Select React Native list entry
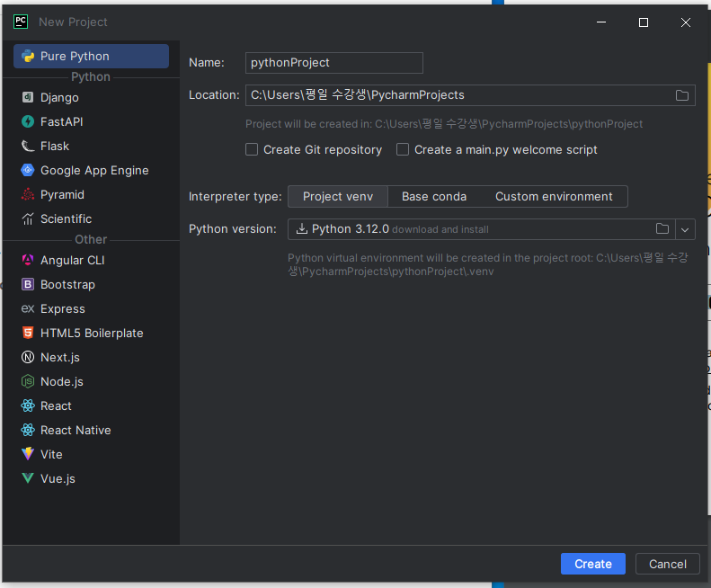Viewport: 711px width, 588px height. click(x=91, y=430)
